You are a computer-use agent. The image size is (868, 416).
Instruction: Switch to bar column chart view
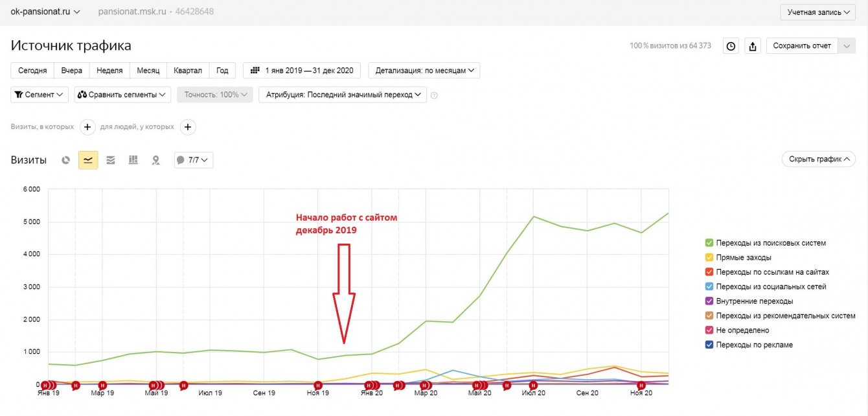(x=133, y=160)
